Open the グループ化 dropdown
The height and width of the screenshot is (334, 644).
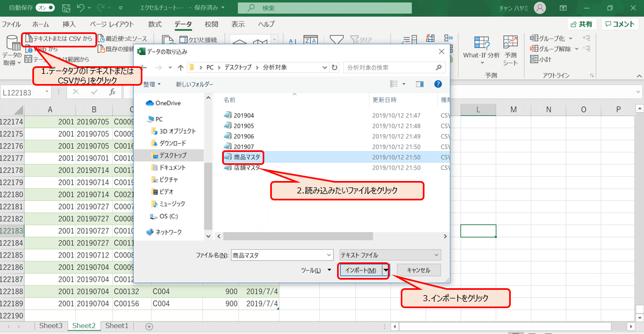click(x=571, y=39)
